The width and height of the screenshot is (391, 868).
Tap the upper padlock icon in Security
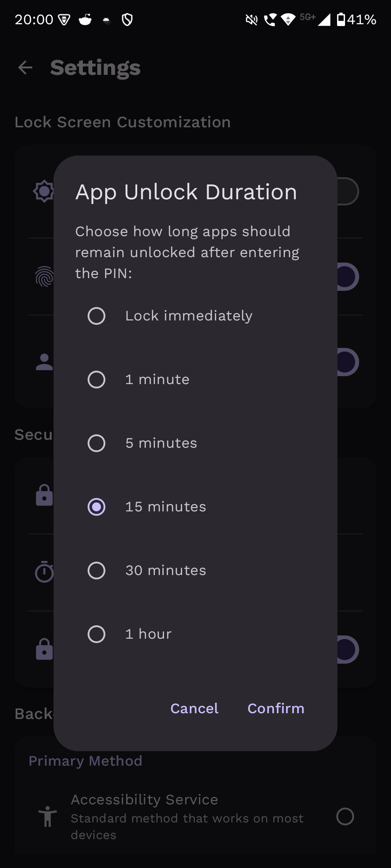coord(44,495)
